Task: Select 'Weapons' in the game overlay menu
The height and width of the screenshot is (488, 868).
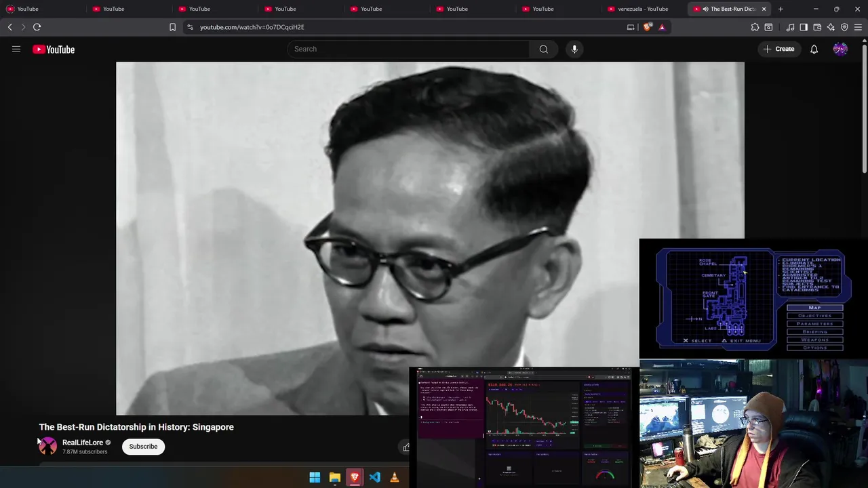Action: [x=814, y=340]
